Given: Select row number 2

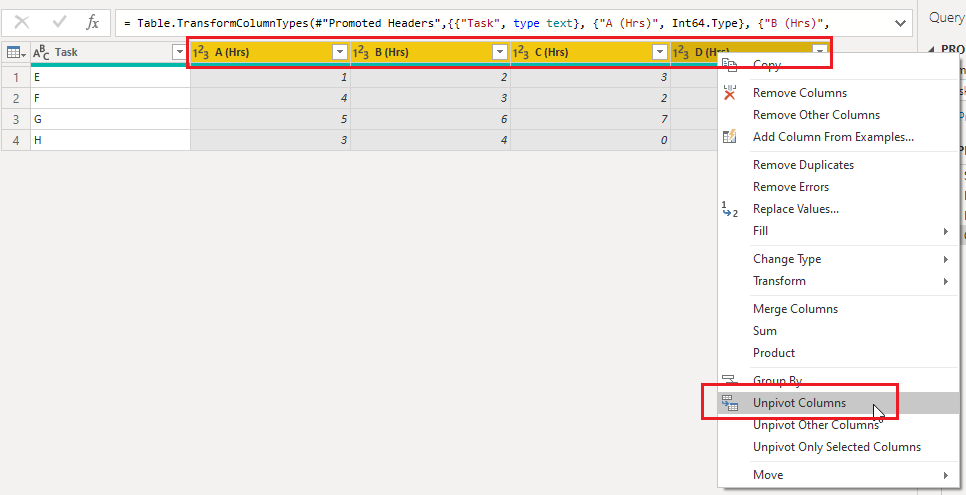Looking at the screenshot, I should point(16,99).
